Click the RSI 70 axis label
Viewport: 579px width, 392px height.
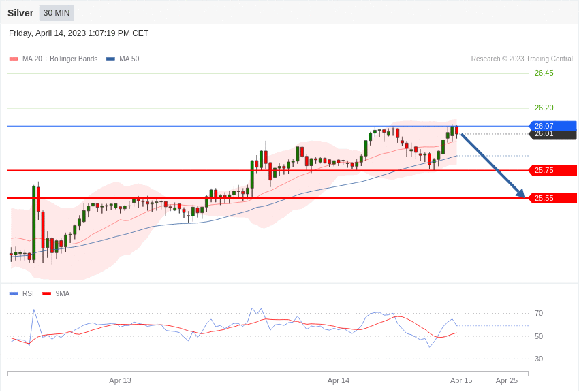pos(539,313)
